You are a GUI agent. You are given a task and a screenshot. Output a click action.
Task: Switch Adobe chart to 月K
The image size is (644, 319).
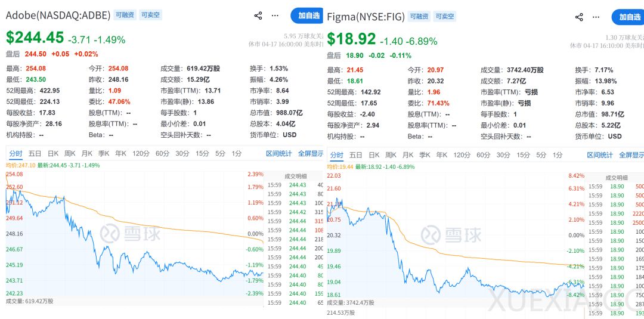(86, 154)
